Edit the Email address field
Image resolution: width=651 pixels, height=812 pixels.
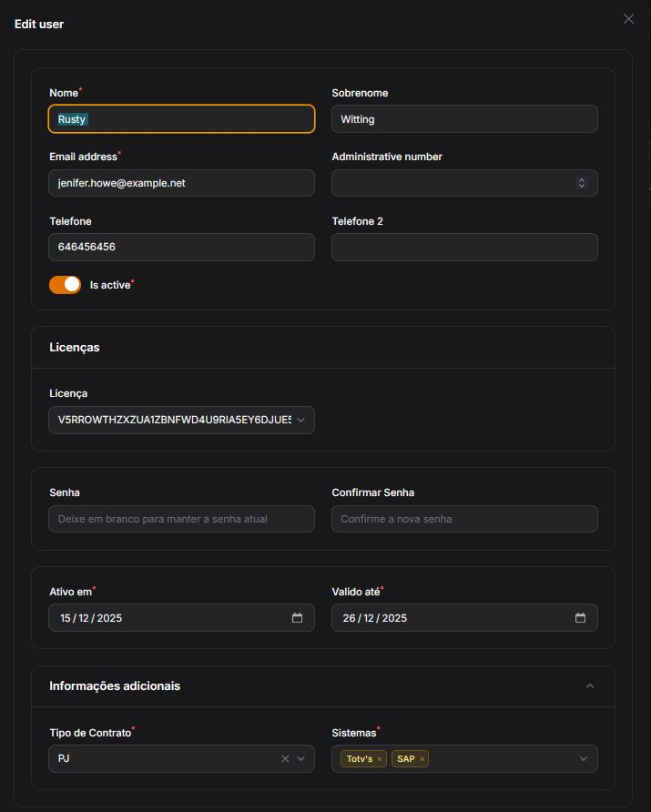click(x=181, y=183)
